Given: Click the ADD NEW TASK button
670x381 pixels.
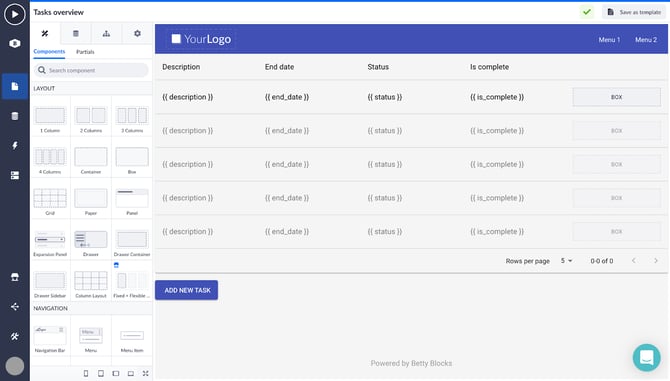Looking at the screenshot, I should (x=187, y=290).
